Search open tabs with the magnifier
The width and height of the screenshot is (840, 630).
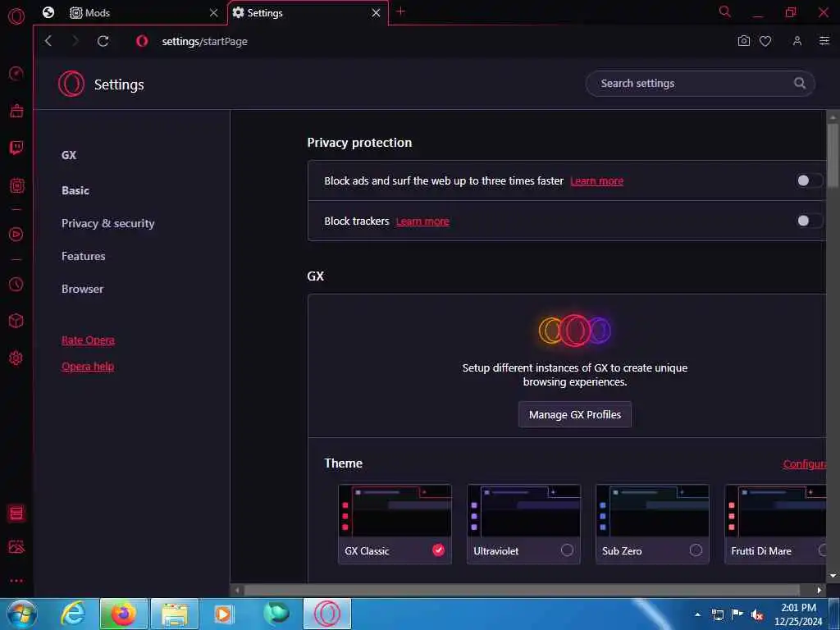pos(725,11)
